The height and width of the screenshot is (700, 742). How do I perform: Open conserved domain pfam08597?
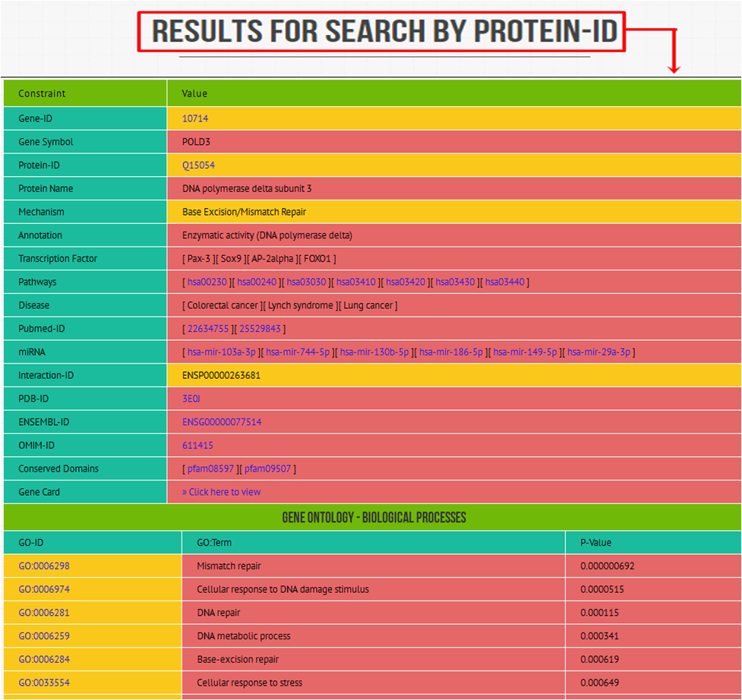click(x=210, y=468)
